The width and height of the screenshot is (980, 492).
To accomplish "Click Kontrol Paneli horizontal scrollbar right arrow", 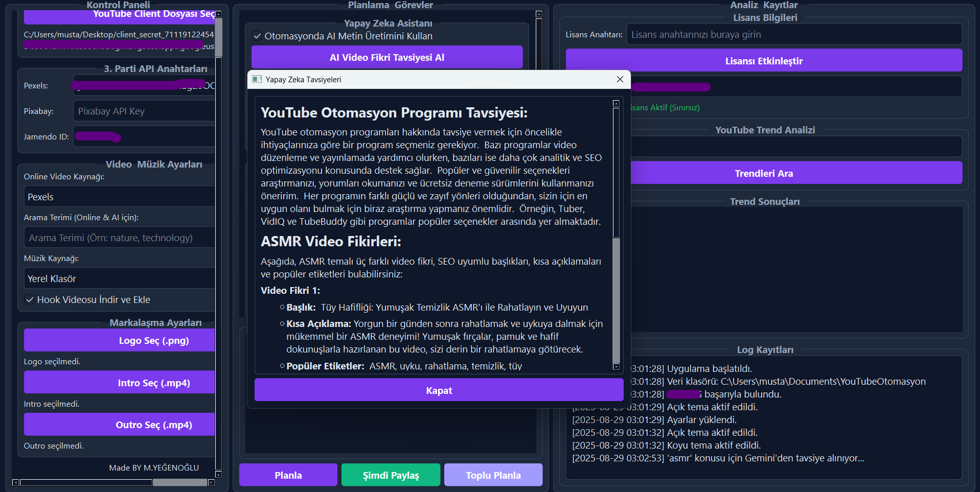I will coord(211,482).
